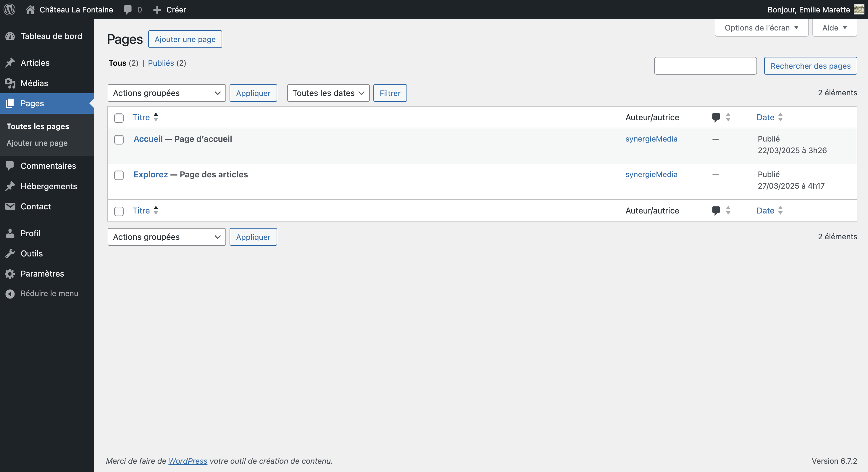Open the Explorez page link
Viewport: 868px width, 472px height.
150,174
